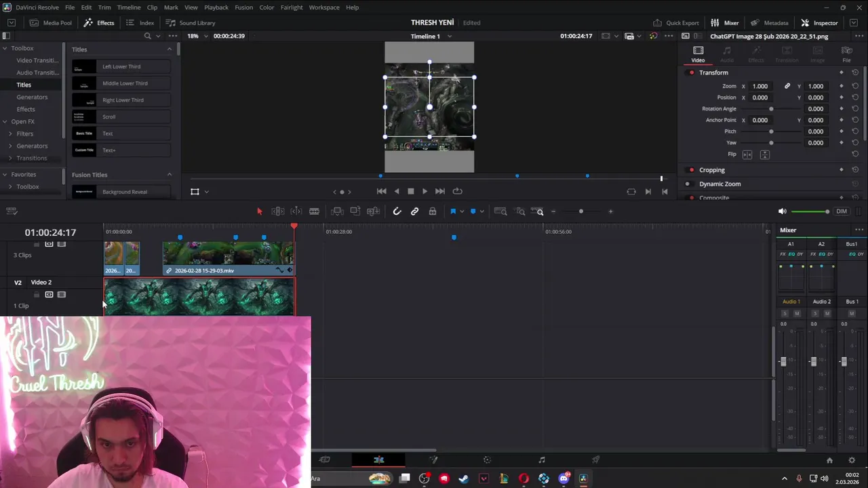868x488 pixels.
Task: Open the Flag color dropdown arrow
Action: (462, 211)
